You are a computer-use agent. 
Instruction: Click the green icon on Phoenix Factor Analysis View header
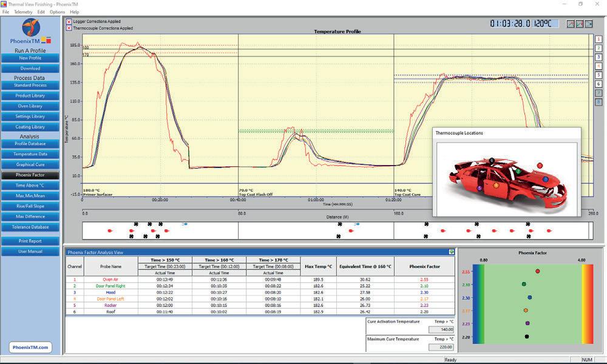coord(452,252)
